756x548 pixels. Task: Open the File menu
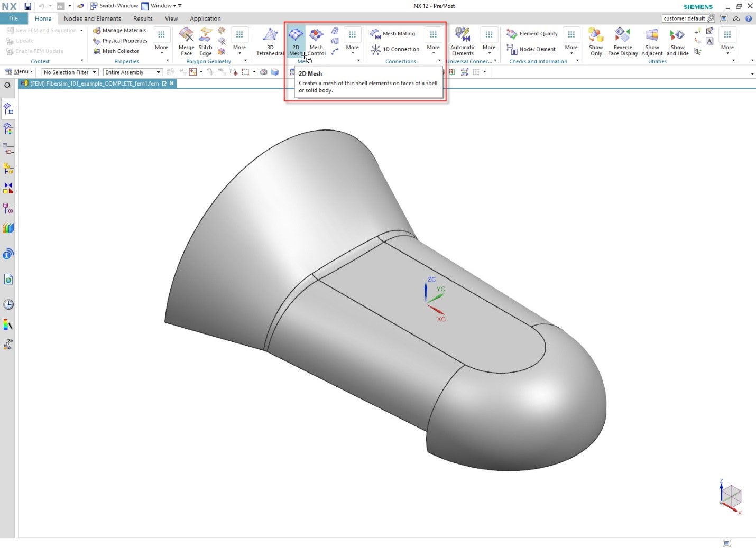pyautogui.click(x=14, y=18)
